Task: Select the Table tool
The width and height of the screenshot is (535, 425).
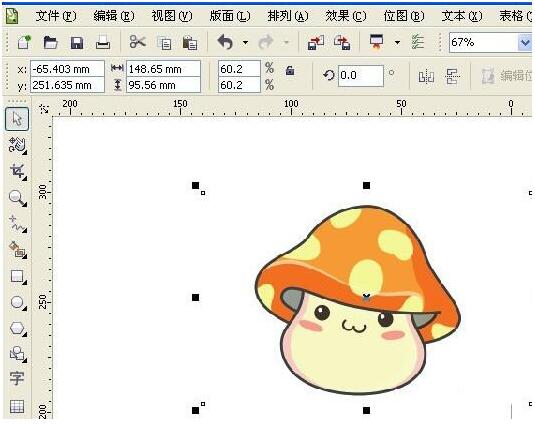Action: tap(17, 406)
